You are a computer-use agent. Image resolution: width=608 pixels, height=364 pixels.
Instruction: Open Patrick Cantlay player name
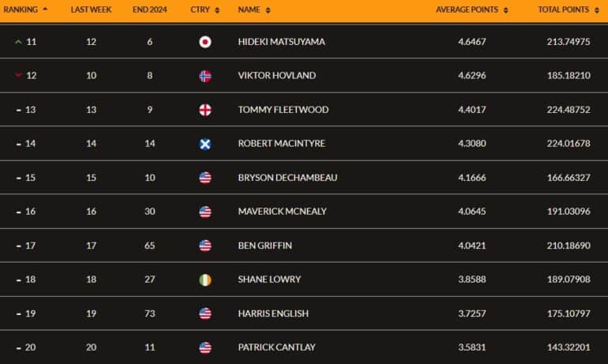(x=276, y=347)
